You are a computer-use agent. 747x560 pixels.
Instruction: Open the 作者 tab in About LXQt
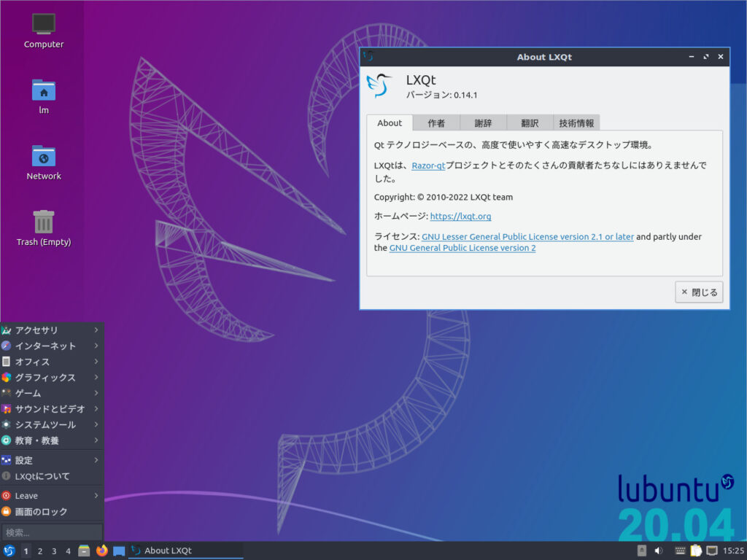(x=436, y=122)
